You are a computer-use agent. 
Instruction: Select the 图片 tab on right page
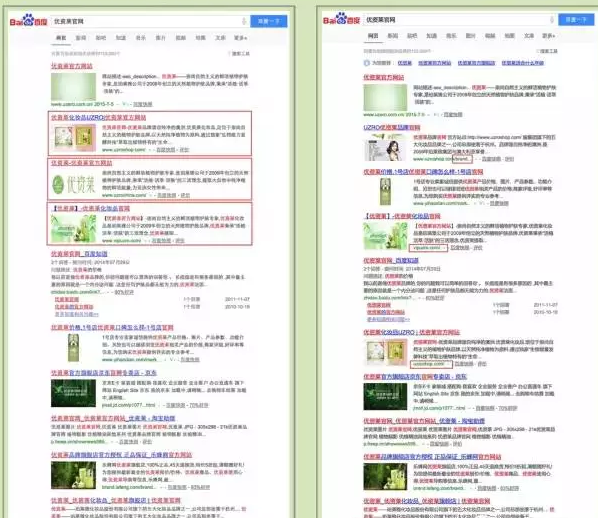[x=470, y=36]
